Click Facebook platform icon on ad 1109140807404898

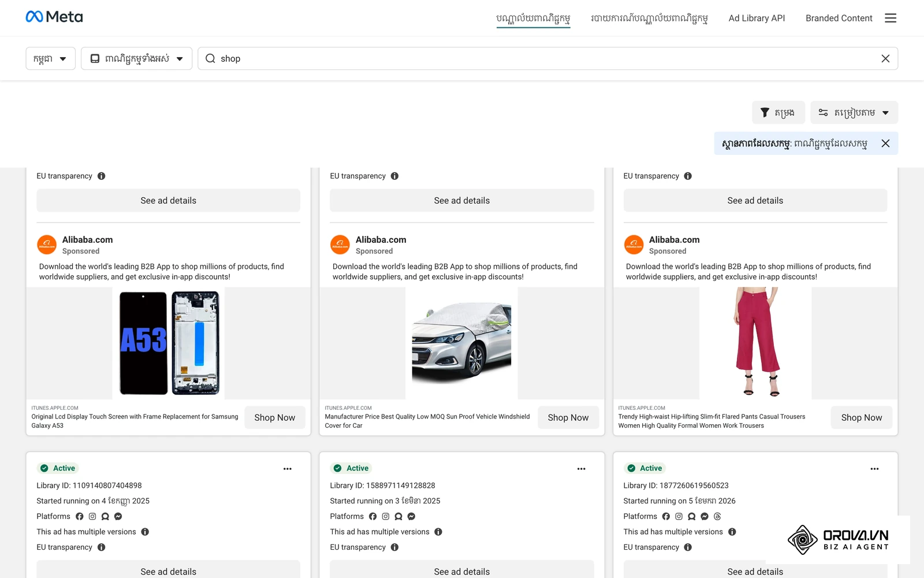[80, 516]
